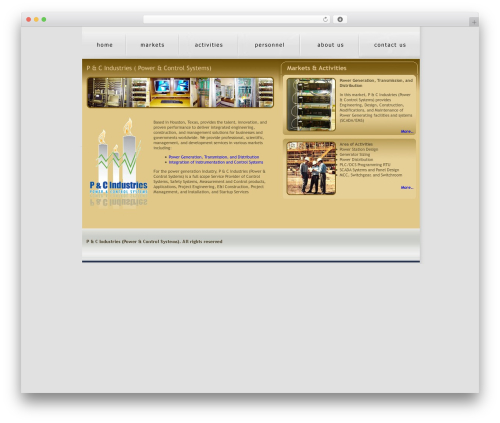Click the Markets & Activities heading

tap(316, 68)
